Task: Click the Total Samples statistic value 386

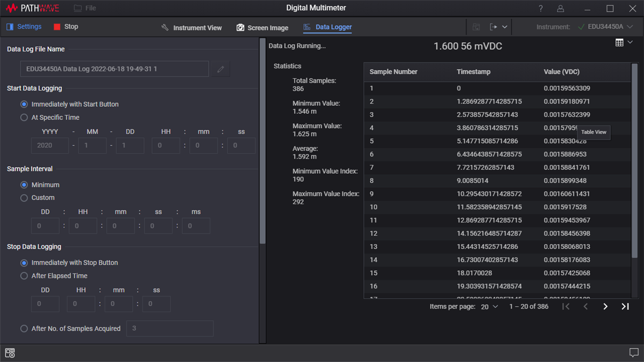Action: [x=298, y=89]
